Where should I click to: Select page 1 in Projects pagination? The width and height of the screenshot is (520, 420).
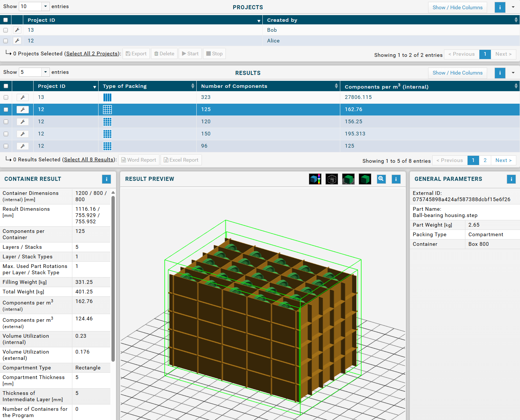485,54
